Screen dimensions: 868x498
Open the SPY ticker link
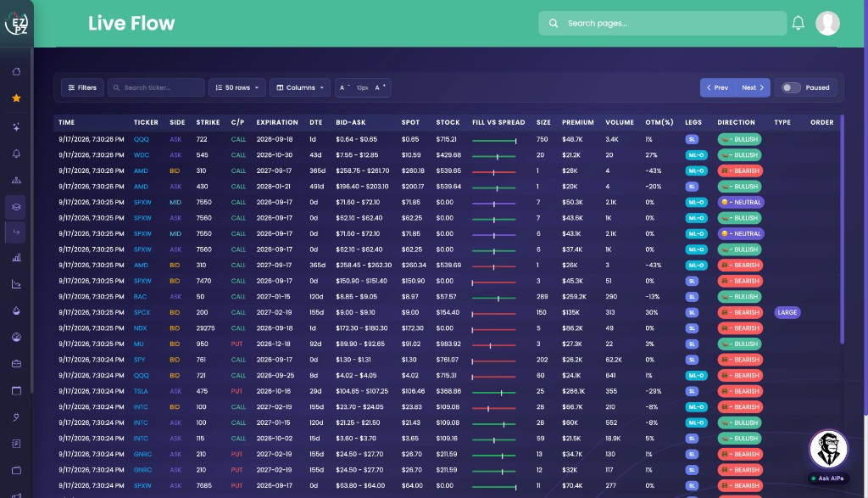(x=140, y=360)
